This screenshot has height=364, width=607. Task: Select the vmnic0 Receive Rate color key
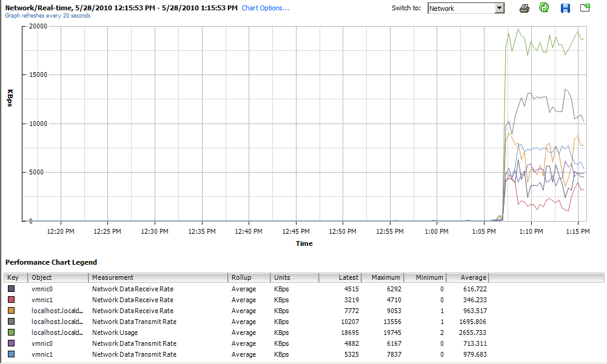click(11, 290)
